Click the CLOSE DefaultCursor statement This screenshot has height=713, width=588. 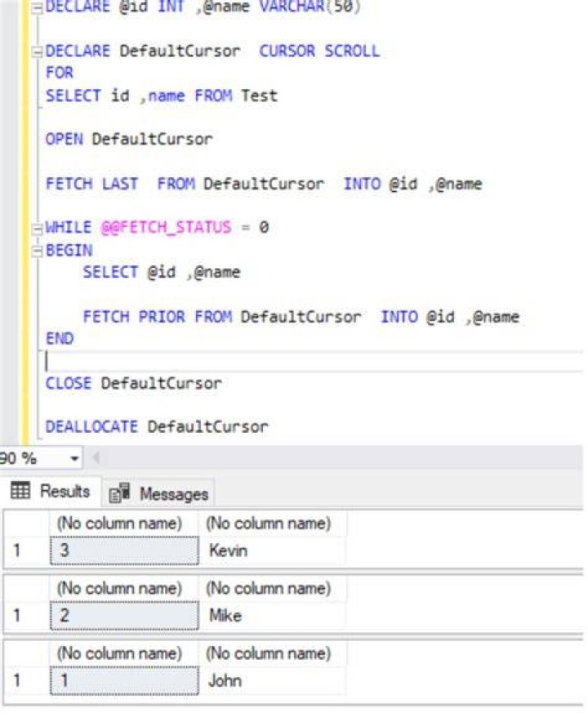(x=133, y=383)
